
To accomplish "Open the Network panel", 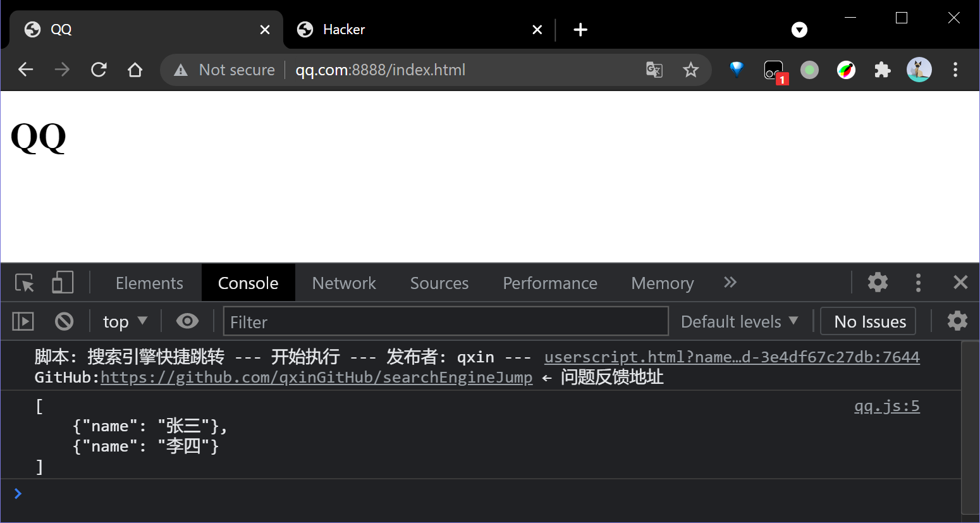I will pos(344,283).
